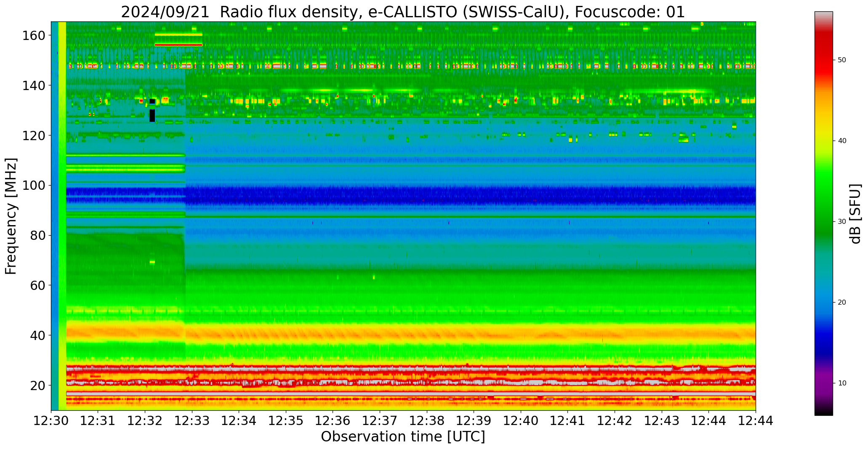Screen dimensions: 868x449
Task: Select the 12:41 time tick label
Action: 567,421
